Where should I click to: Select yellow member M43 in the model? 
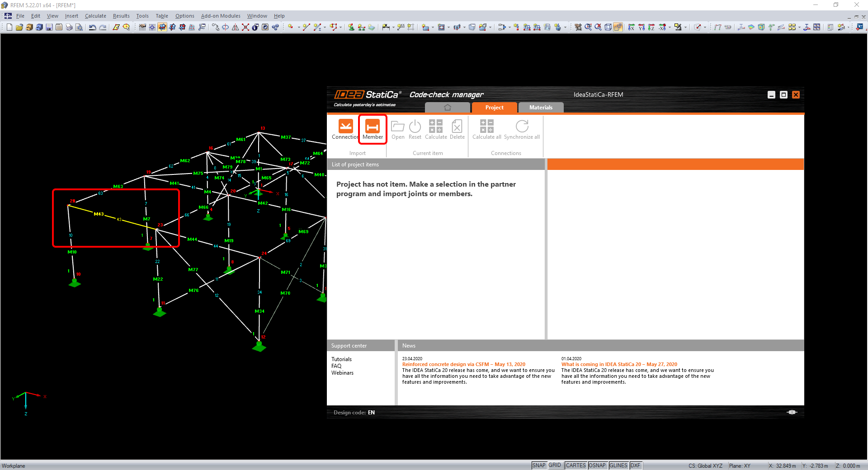(x=108, y=217)
